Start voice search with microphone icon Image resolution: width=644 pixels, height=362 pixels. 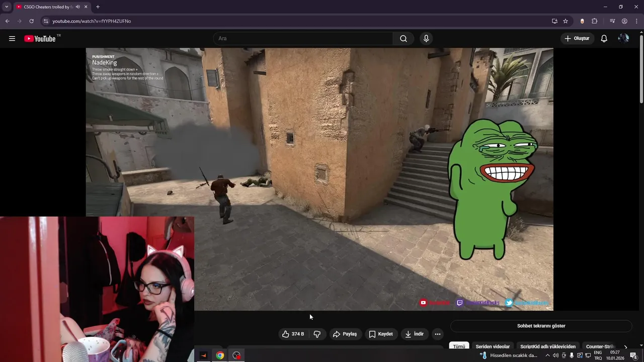pos(426,39)
